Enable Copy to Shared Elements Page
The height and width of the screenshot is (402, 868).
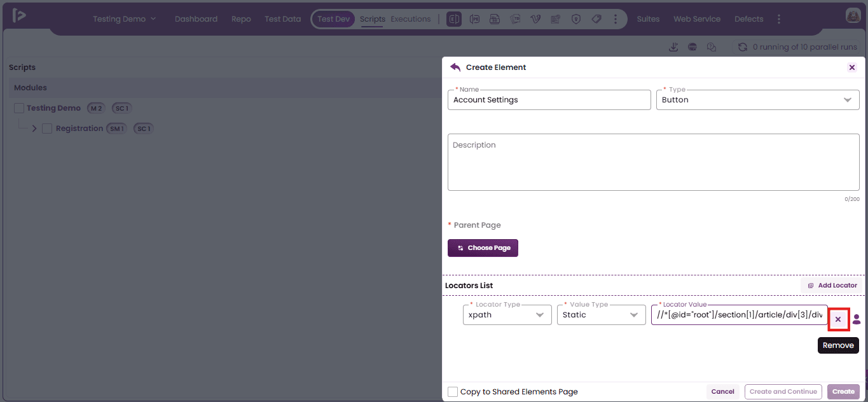[x=453, y=392]
